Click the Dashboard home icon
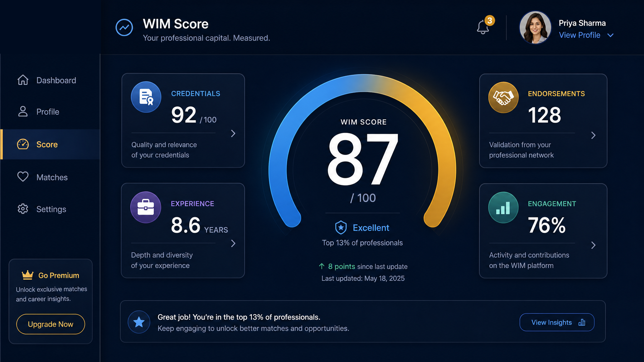This screenshot has height=362, width=644. [23, 80]
